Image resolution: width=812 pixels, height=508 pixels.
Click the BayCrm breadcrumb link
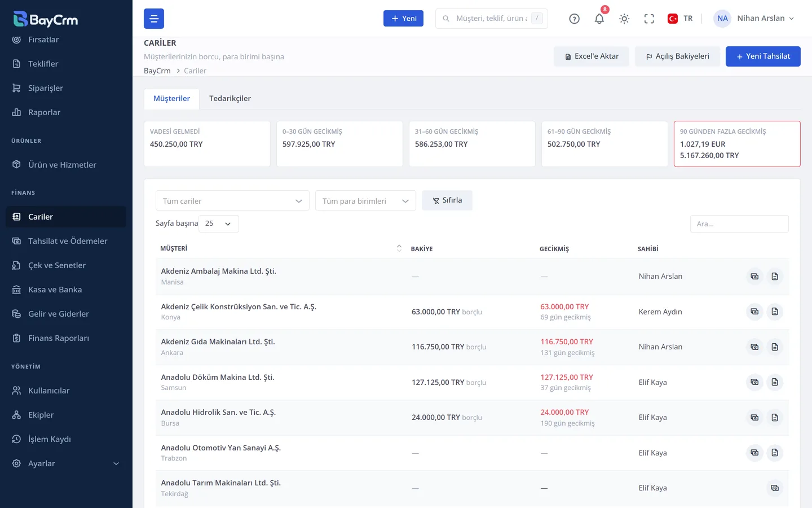(157, 71)
